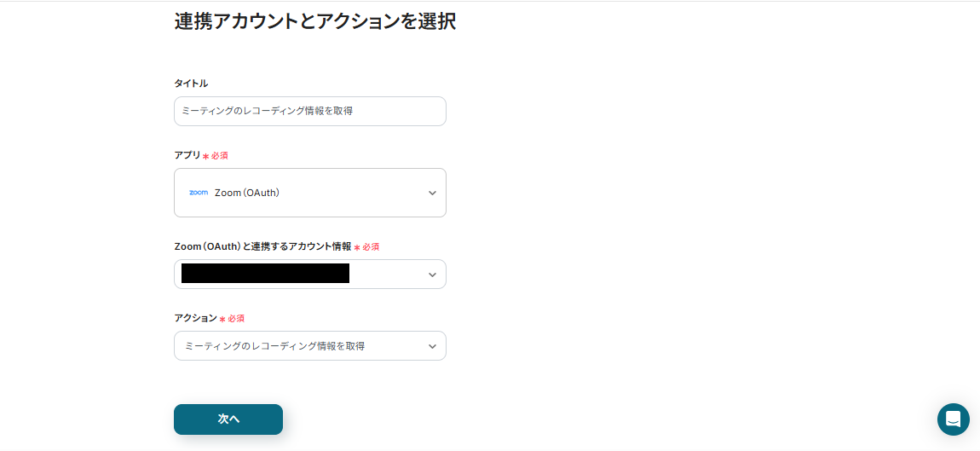Expand the アクション dropdown chevron
This screenshot has height=451, width=980.
click(432, 346)
